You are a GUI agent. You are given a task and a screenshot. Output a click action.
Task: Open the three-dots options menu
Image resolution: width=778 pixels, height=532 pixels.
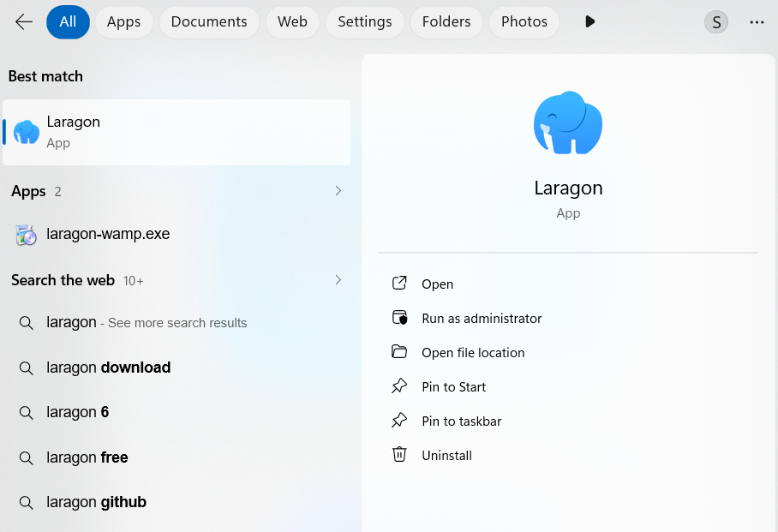click(x=757, y=22)
